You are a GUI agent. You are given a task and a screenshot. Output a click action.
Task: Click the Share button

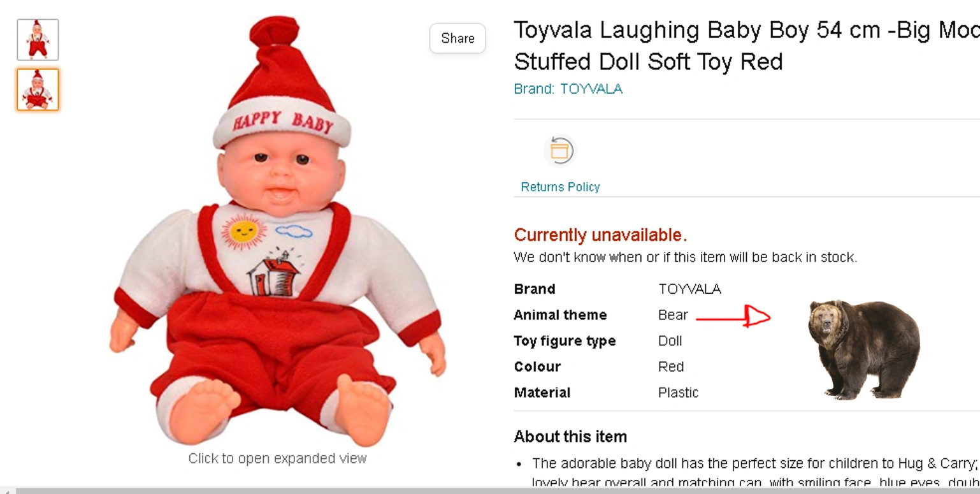[x=458, y=38]
